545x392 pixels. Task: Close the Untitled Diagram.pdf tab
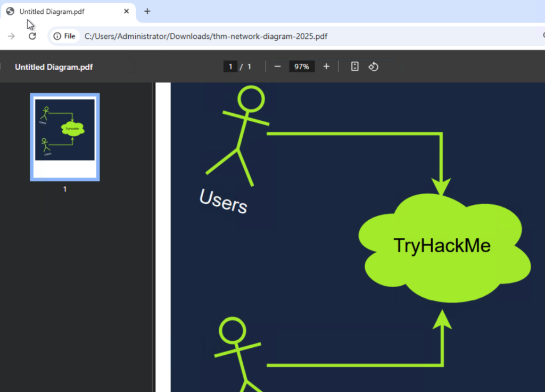point(127,11)
